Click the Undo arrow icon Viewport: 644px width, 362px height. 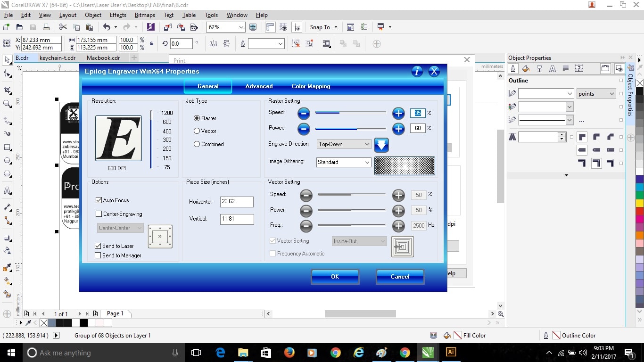tap(107, 27)
